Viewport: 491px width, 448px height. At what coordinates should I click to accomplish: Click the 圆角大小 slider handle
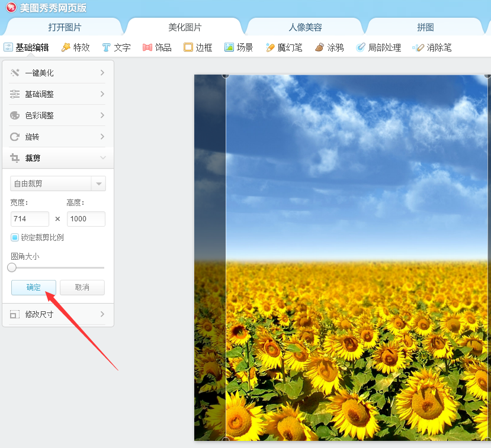[12, 267]
